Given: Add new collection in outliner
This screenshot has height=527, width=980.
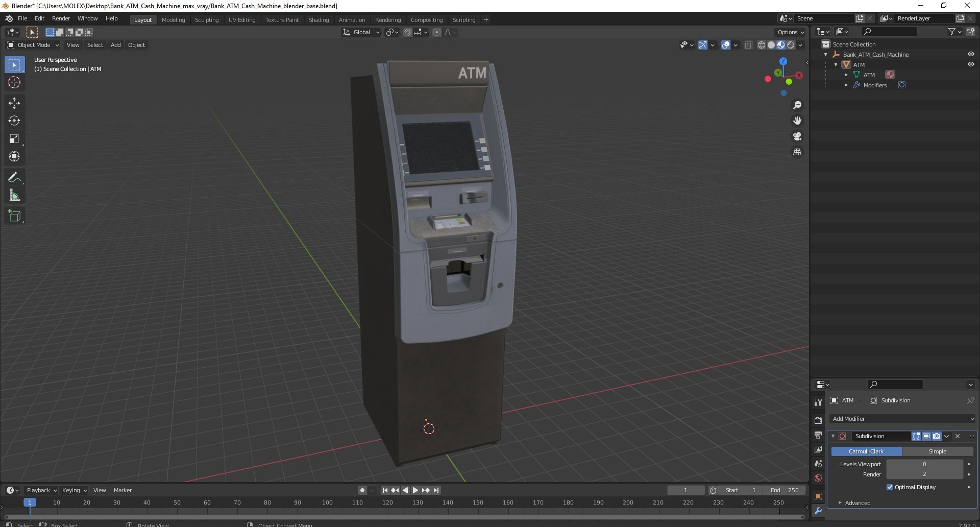Looking at the screenshot, I should coord(970,32).
